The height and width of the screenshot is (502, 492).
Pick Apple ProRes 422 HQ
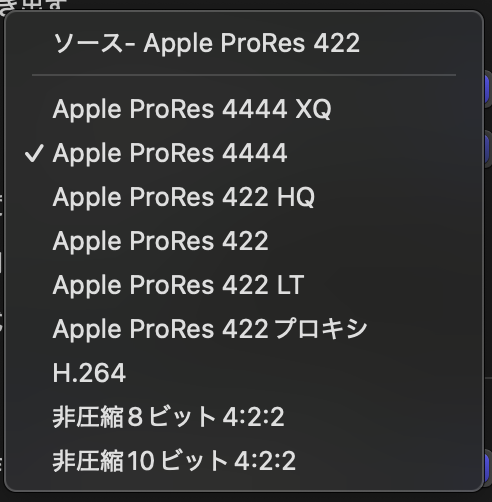tap(244, 197)
